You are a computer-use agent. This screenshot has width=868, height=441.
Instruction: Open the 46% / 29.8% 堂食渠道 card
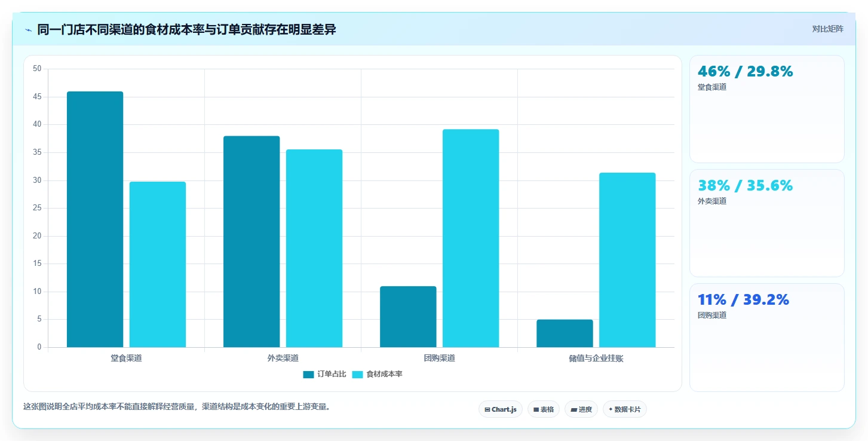(767, 109)
